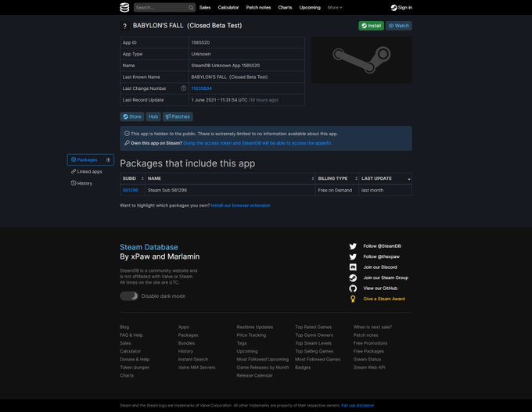Select the History sidebar tab
Viewport: 532px width, 412px height.
(82, 183)
